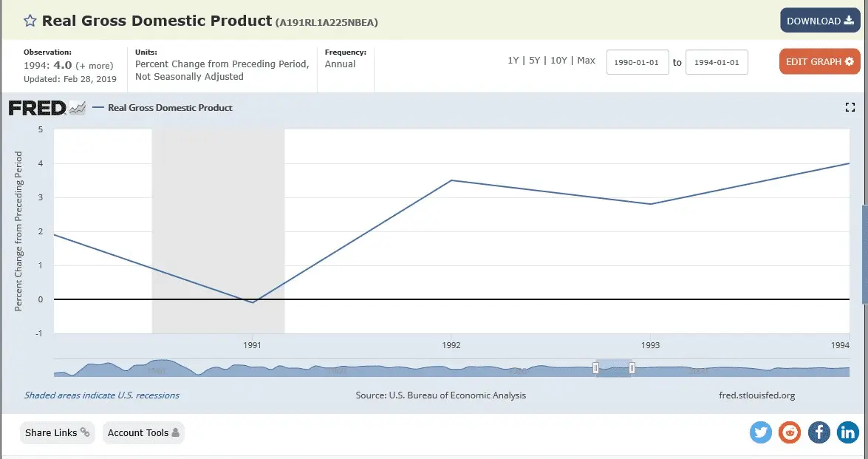Click the start date field 1990-01-01
This screenshot has width=868, height=459.
pyautogui.click(x=638, y=63)
